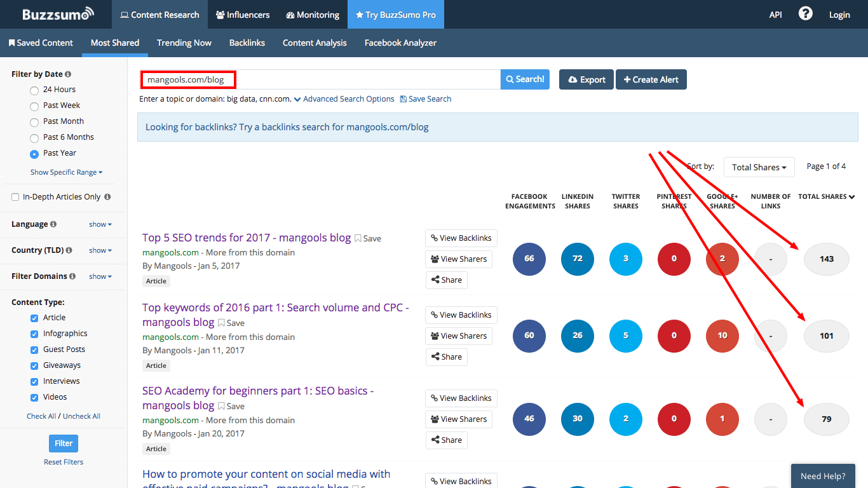Click the Reset Filters link
Screen dimensions: 868x488
click(x=64, y=462)
